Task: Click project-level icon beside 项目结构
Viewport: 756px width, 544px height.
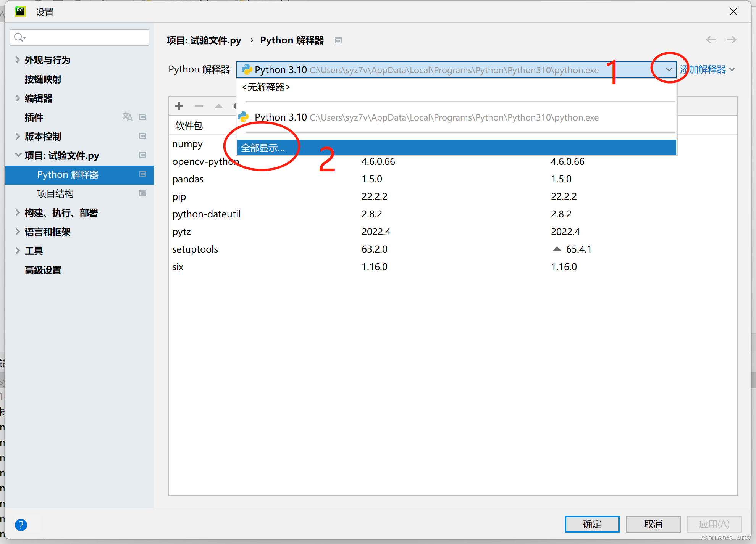Action: coord(143,193)
